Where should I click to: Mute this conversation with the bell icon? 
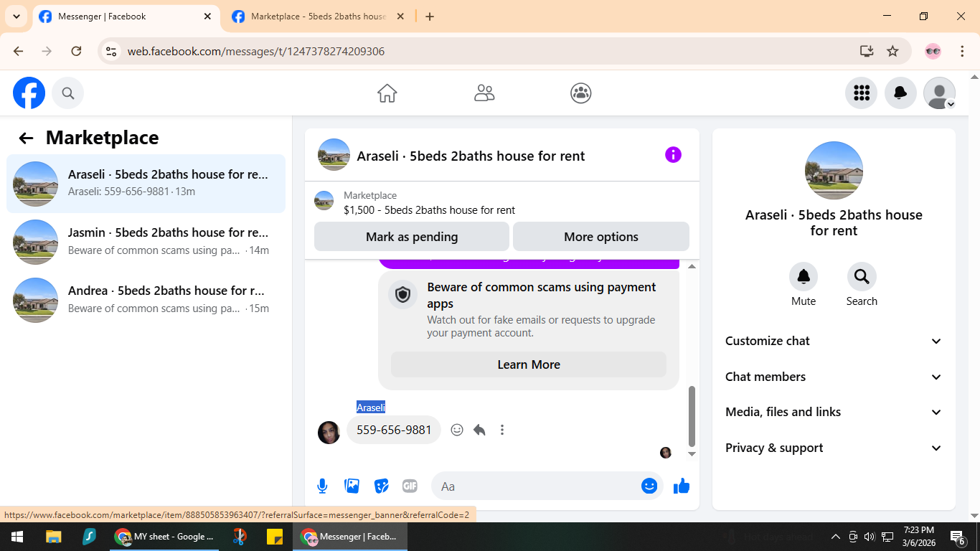click(804, 277)
